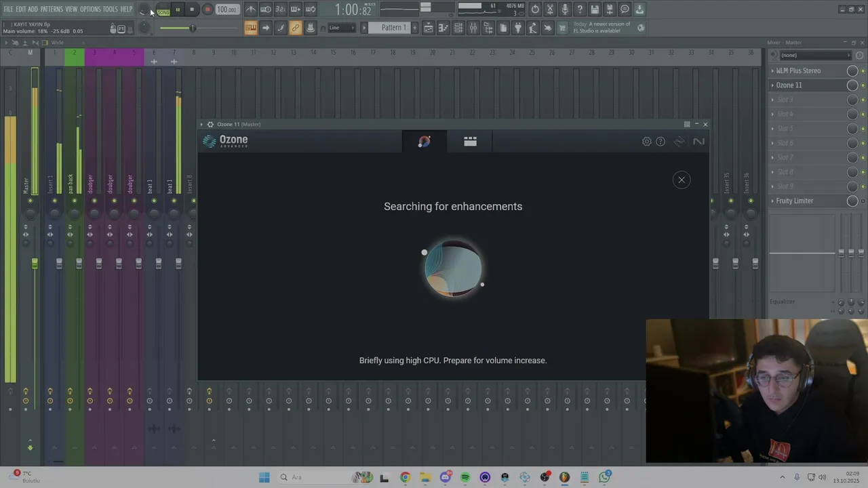Open the Ozone settings gear icon
This screenshot has height=488, width=868.
[647, 142]
